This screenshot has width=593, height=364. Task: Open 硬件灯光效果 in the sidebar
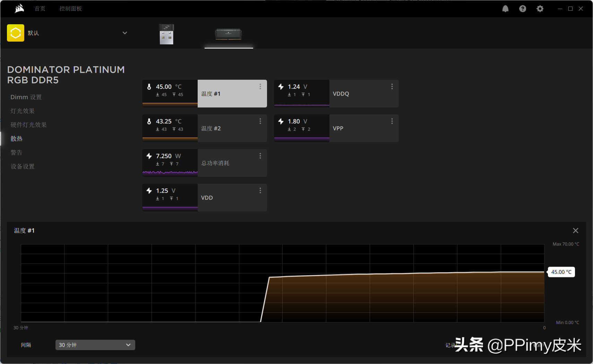point(28,125)
